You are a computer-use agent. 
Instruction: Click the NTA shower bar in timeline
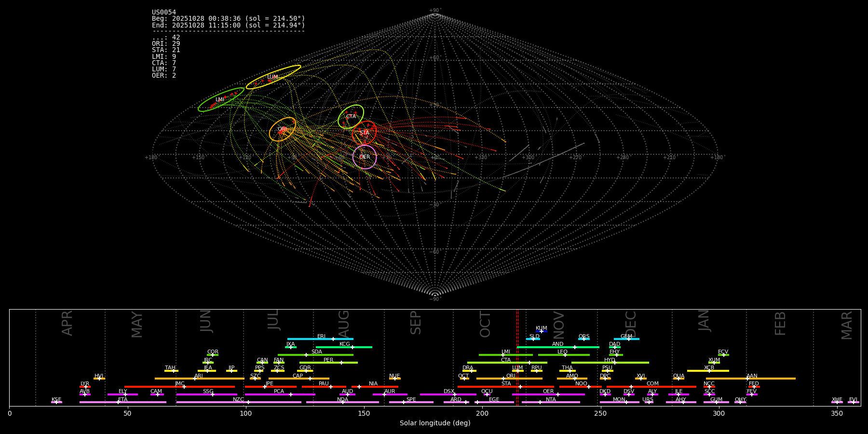551,402
